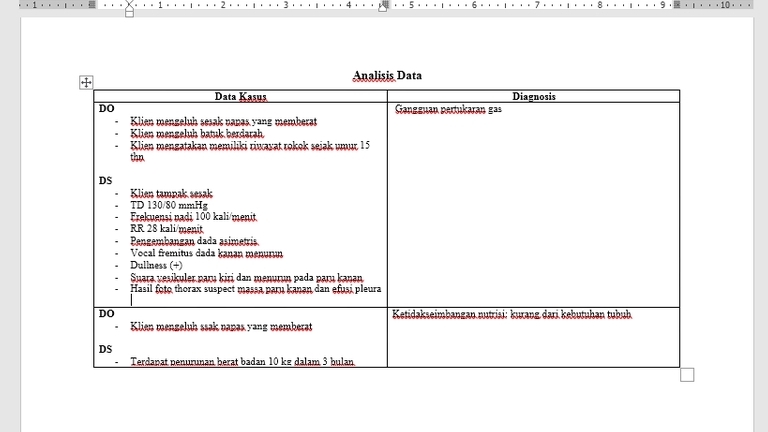Click the 'Diagnosis' column header
The width and height of the screenshot is (768, 432).
[x=534, y=96]
